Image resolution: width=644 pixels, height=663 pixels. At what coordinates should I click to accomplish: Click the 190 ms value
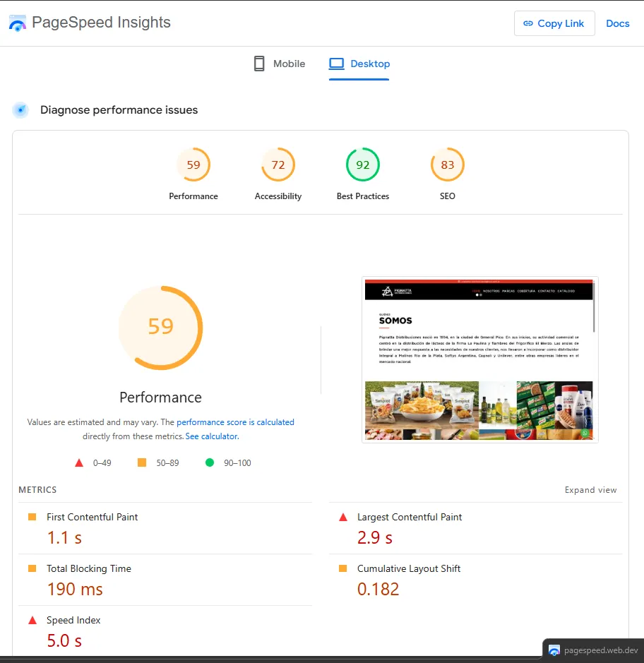tap(75, 590)
